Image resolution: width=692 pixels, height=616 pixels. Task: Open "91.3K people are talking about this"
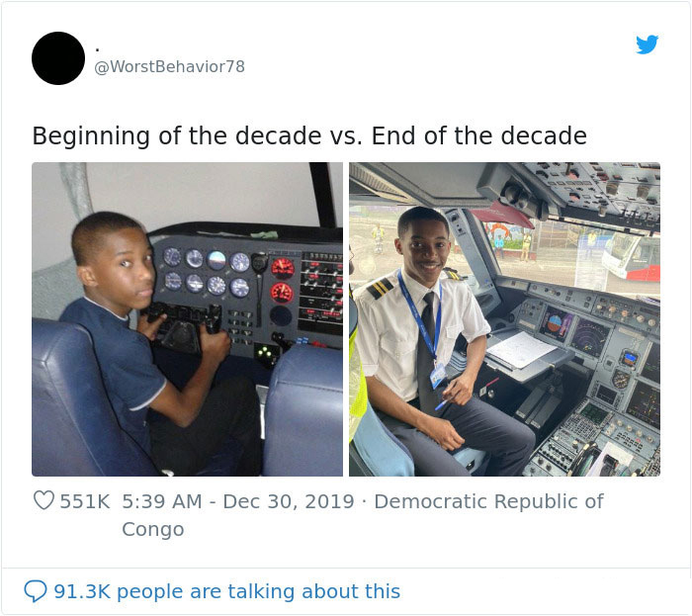pos(226,591)
